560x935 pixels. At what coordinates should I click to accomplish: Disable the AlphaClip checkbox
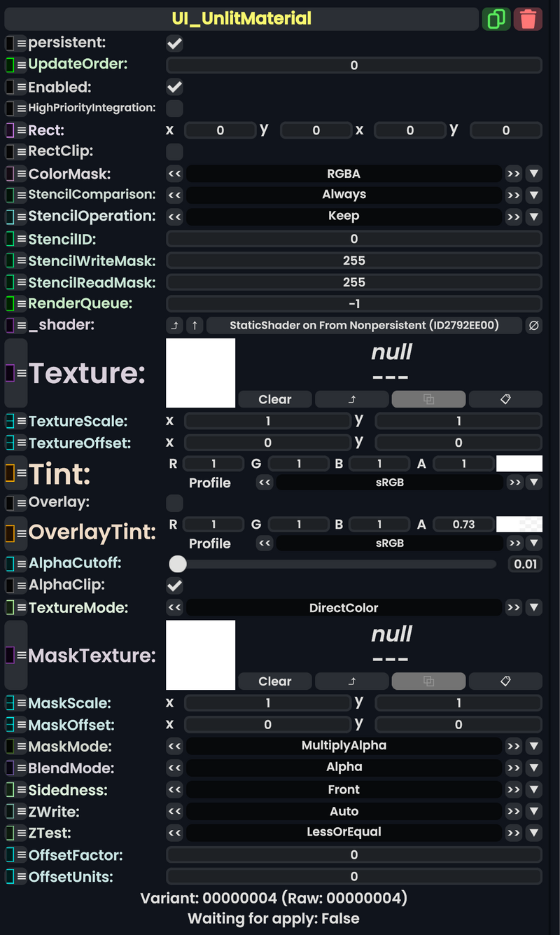173,586
